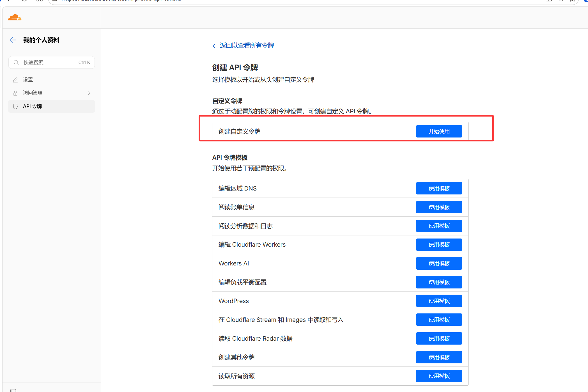Open 设置 in the sidebar
Image resolution: width=588 pixels, height=392 pixels.
[28, 80]
